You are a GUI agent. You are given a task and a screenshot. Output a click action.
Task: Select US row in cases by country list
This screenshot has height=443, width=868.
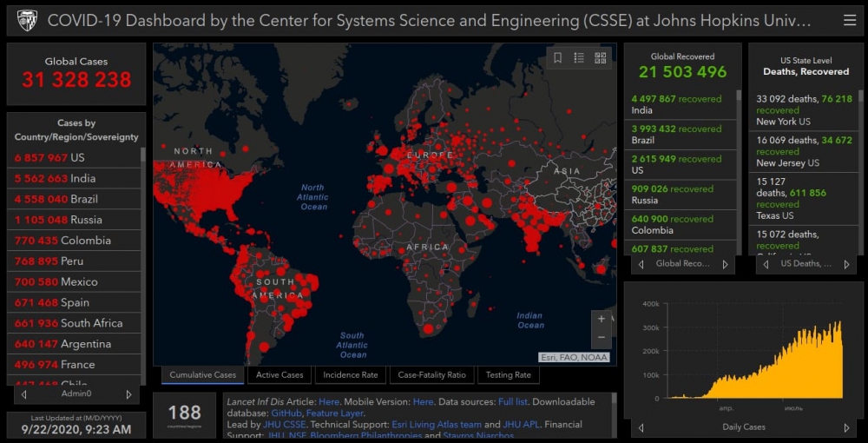pyautogui.click(x=74, y=157)
